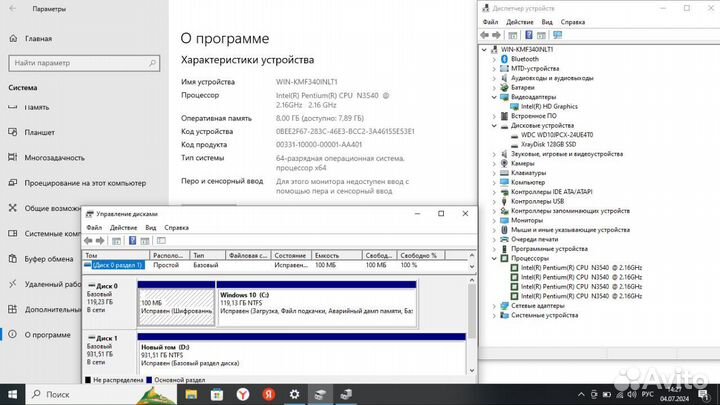Select Bluetooth device category
720x405 pixels.
(x=525, y=59)
